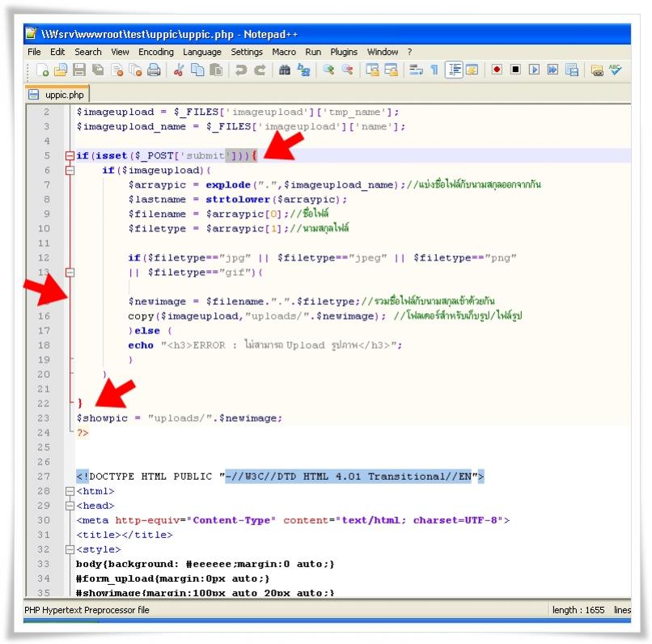Toggle Show all characters pilcrow icon
Screen dimensions: 652x644
[434, 70]
